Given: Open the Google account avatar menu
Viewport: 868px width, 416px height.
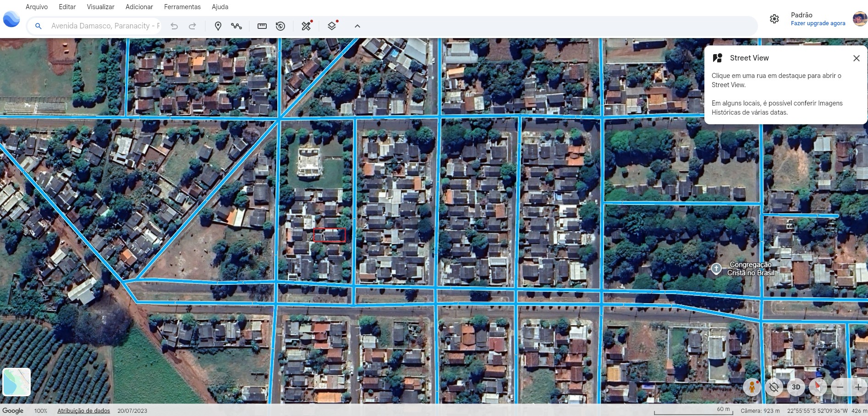Looking at the screenshot, I should click(x=859, y=19).
